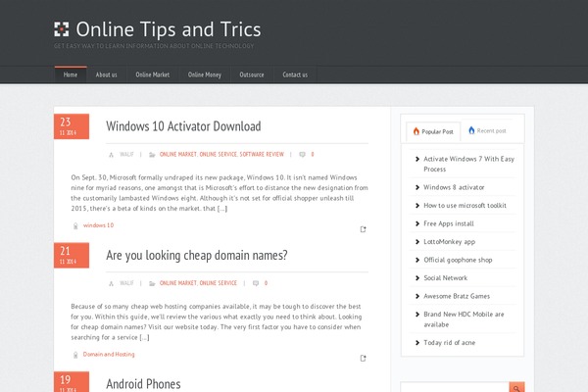Click comment bubble icon in cheap domain names post
The image size is (588, 392).
256,283
